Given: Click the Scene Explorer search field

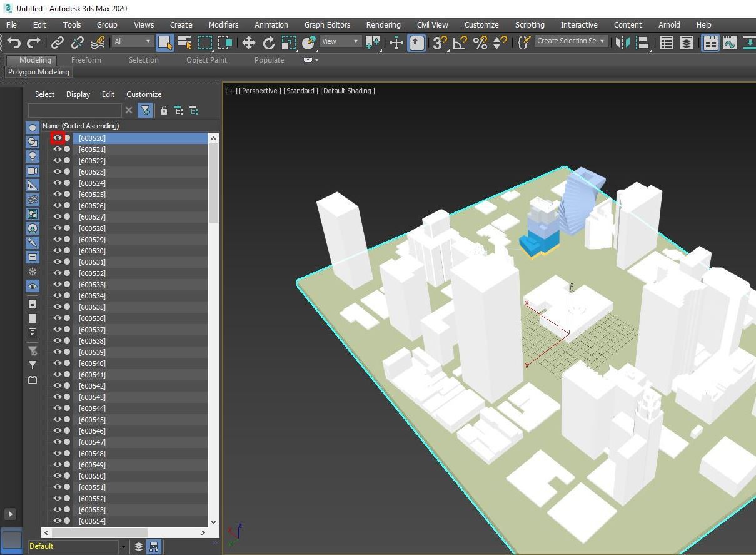Looking at the screenshot, I should click(x=74, y=110).
